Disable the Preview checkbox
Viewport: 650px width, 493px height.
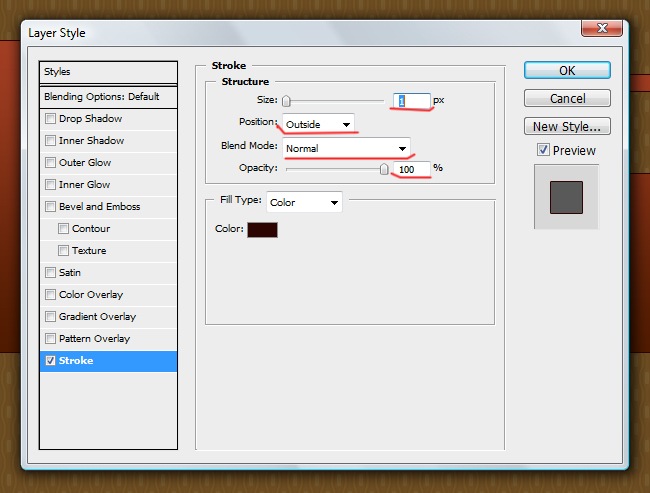pyautogui.click(x=543, y=150)
